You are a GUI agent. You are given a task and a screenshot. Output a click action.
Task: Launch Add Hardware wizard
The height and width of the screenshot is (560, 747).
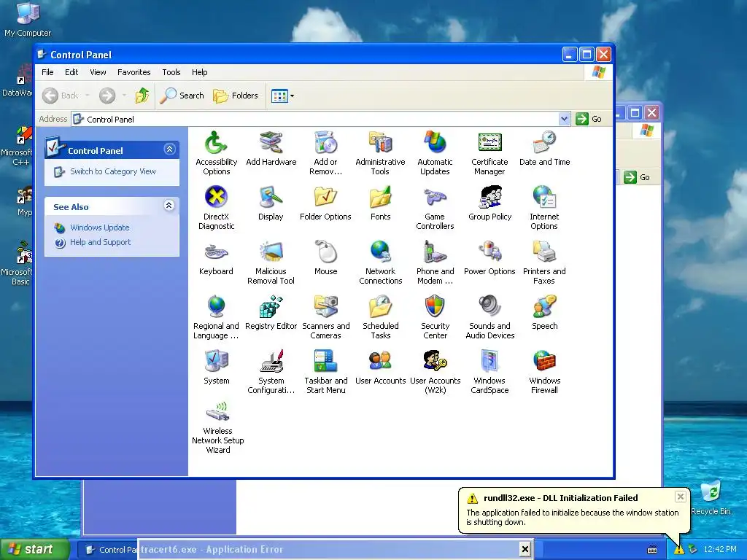click(271, 149)
